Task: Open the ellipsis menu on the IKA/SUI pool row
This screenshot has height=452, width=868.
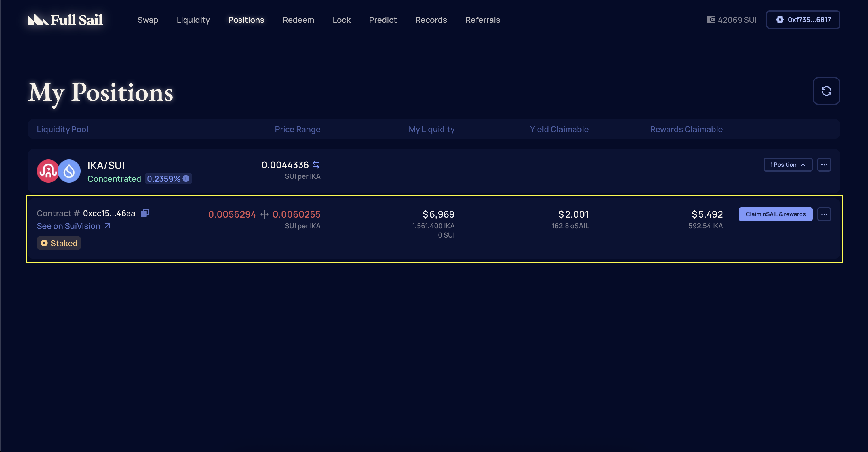Action: [825, 164]
